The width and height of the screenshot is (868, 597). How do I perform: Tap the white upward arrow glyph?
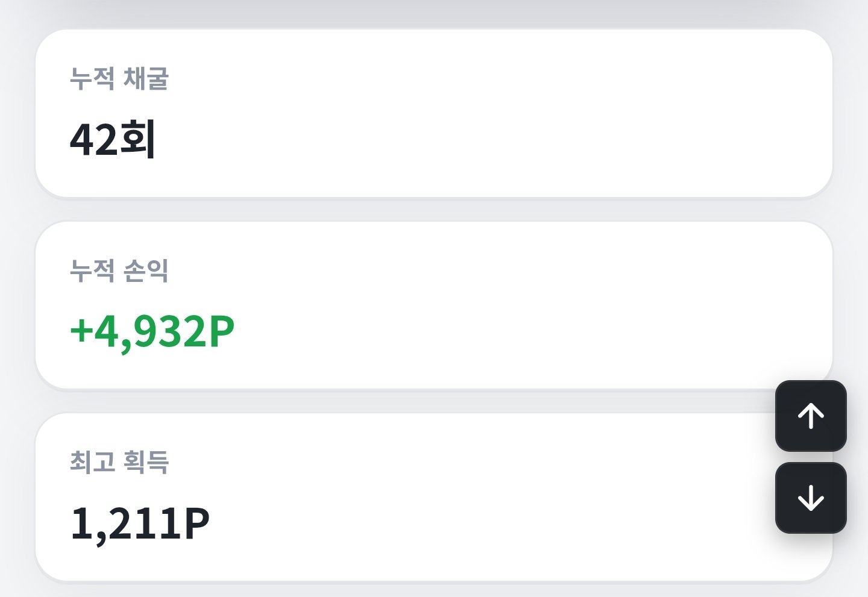pos(811,416)
